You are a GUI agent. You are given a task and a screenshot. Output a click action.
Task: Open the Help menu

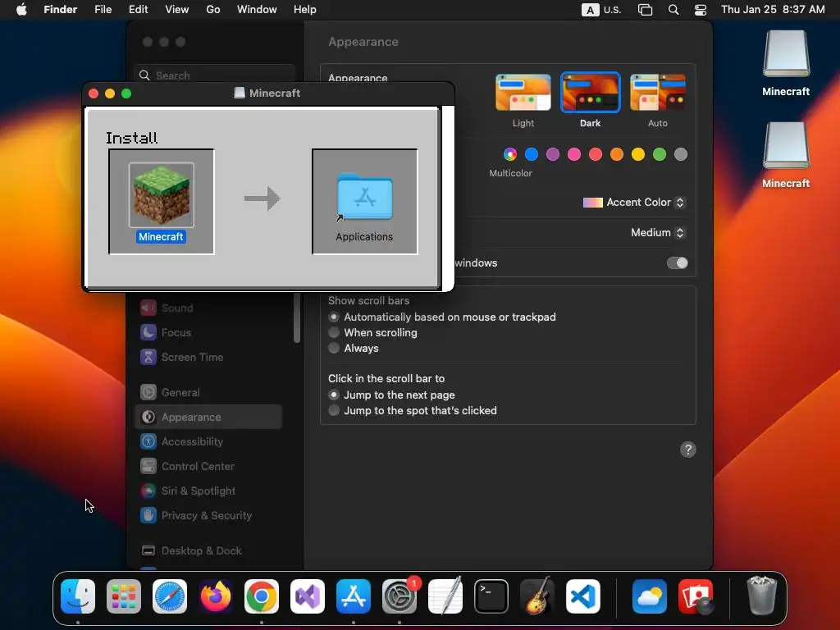(305, 10)
